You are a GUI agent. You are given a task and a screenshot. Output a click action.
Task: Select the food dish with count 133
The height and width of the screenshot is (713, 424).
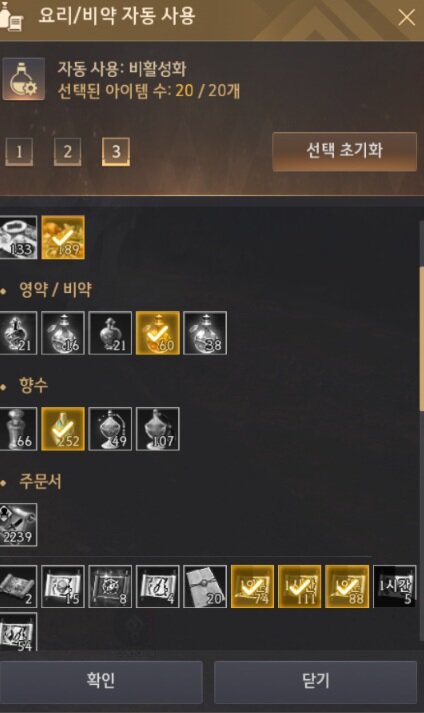[x=18, y=238]
